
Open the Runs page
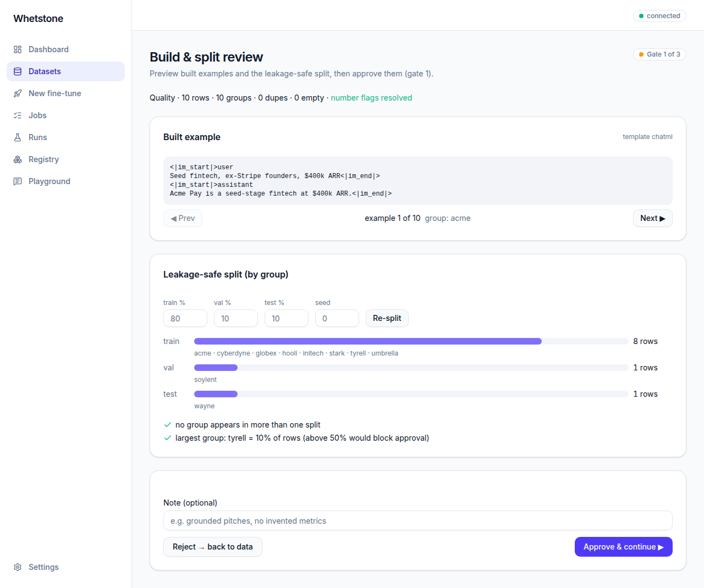[x=65, y=137]
